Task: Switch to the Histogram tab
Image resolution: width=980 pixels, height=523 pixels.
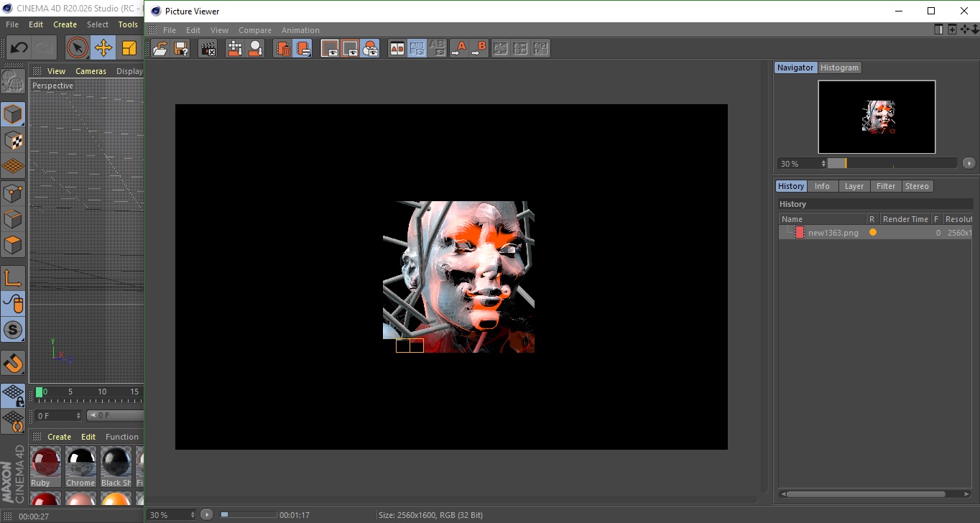Action: click(x=839, y=68)
